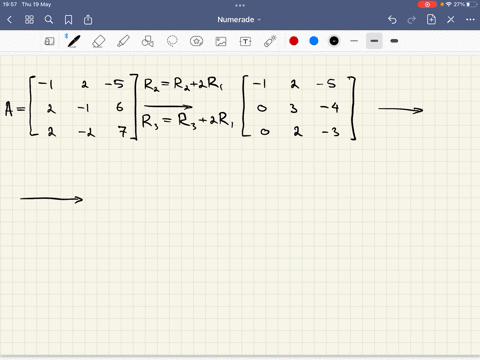The height and width of the screenshot is (360, 480).
Task: Select the thin stroke width
Action: click(x=354, y=41)
